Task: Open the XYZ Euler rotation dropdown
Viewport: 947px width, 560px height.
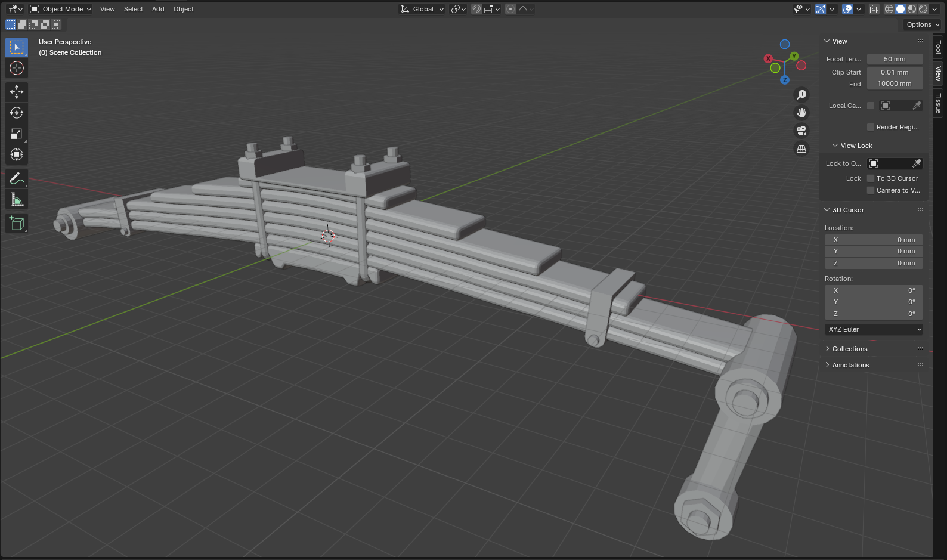Action: (x=874, y=329)
